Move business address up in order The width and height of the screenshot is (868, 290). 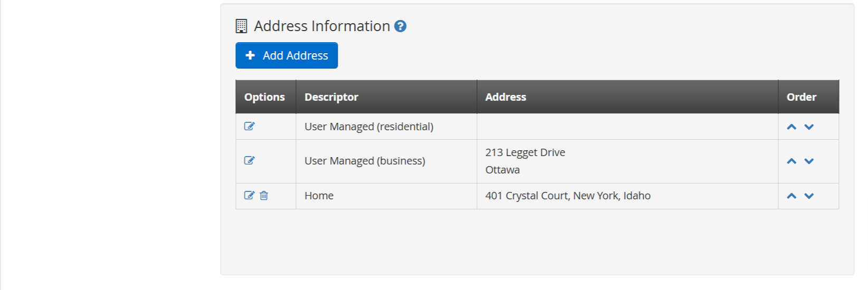(x=791, y=161)
